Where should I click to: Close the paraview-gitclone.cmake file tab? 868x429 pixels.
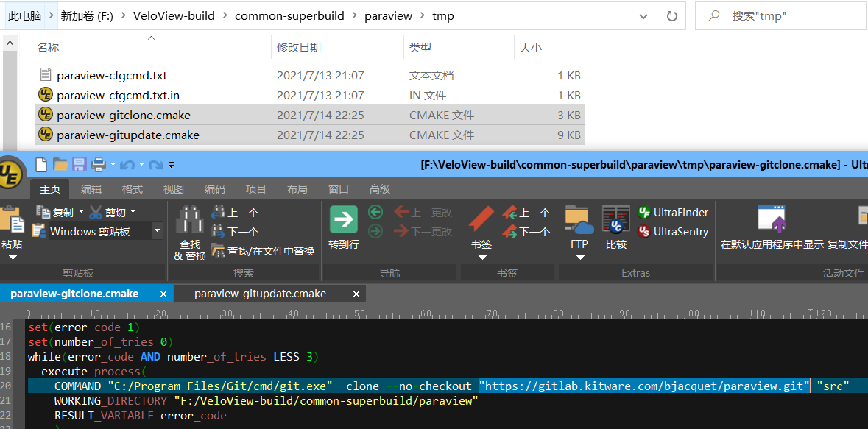click(x=163, y=294)
